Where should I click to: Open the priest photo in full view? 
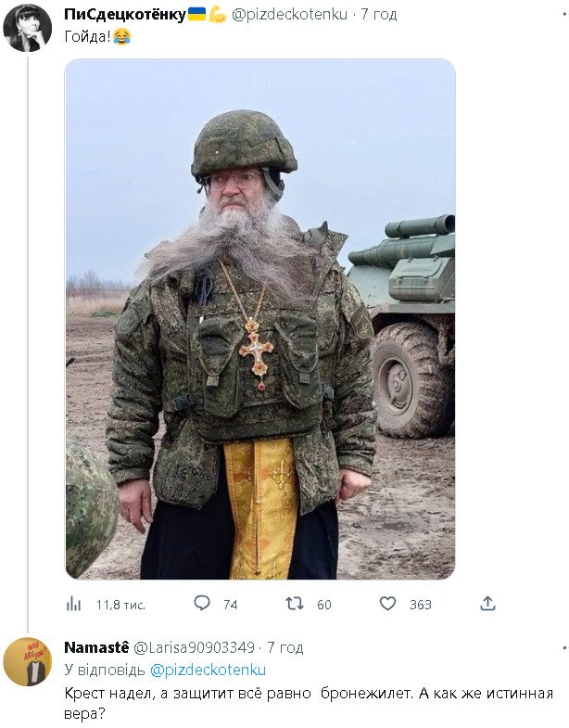tap(259, 319)
